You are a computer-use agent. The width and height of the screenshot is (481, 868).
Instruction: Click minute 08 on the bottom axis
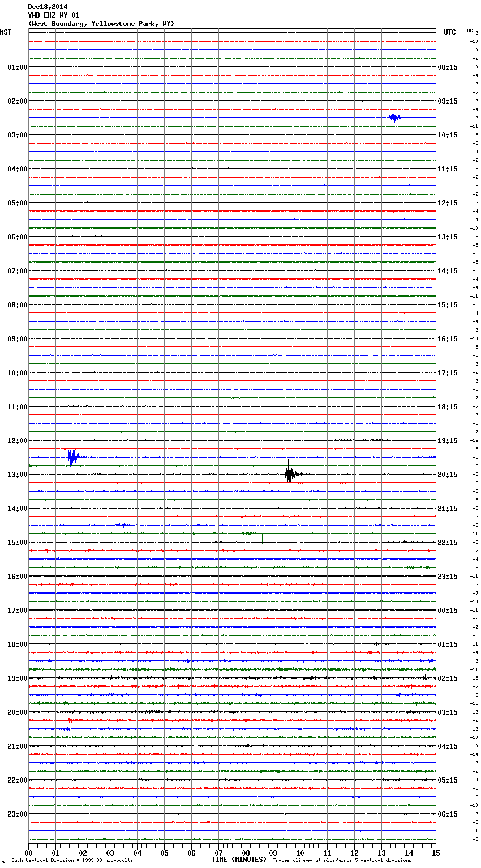(246, 853)
